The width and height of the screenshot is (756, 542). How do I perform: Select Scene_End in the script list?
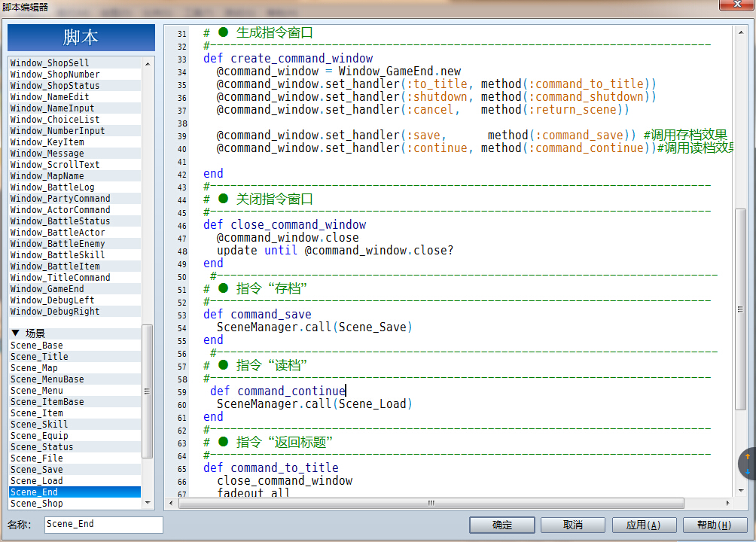pos(75,492)
